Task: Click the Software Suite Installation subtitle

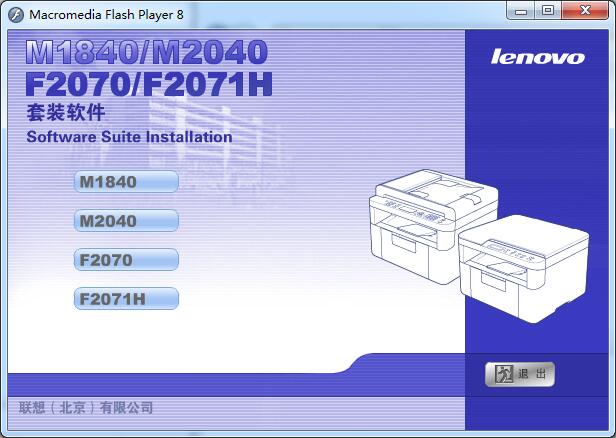Action: pyautogui.click(x=129, y=137)
